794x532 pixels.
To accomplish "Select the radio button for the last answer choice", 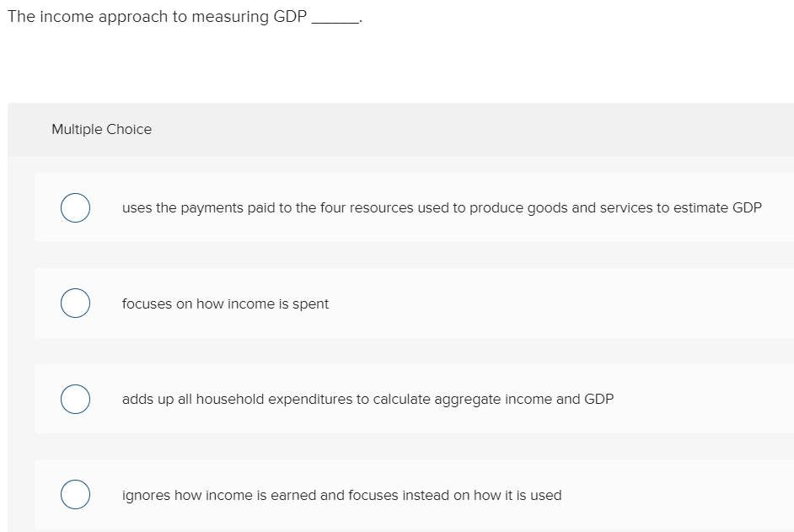I will coord(75,494).
